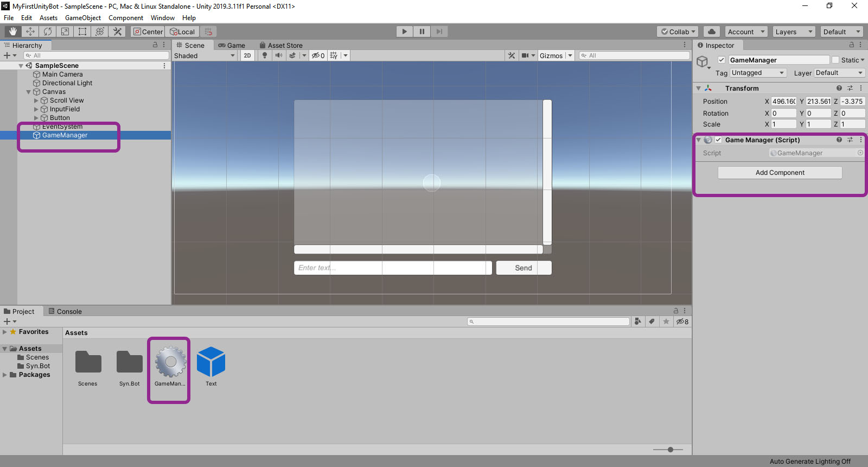Click the Gizmos button

551,55
